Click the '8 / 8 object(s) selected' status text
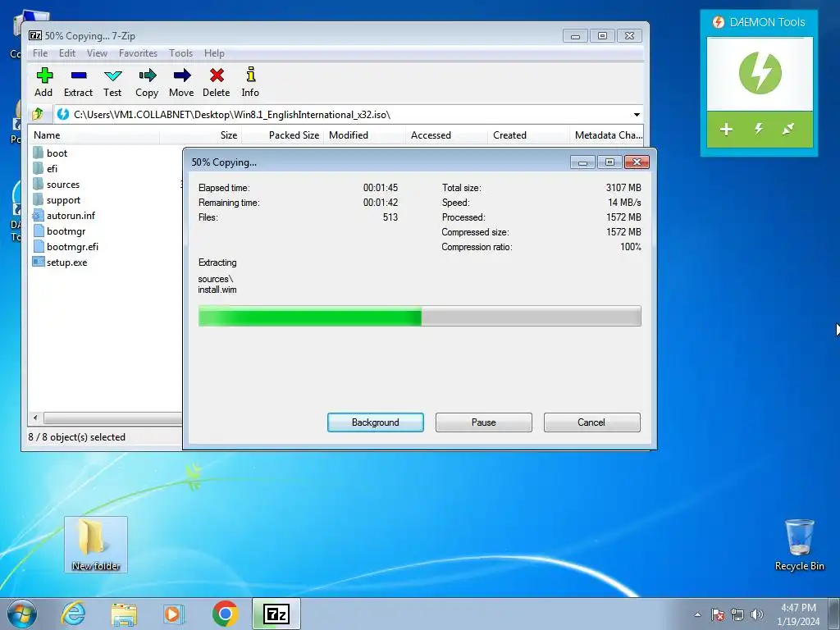This screenshot has width=840, height=630. [76, 437]
